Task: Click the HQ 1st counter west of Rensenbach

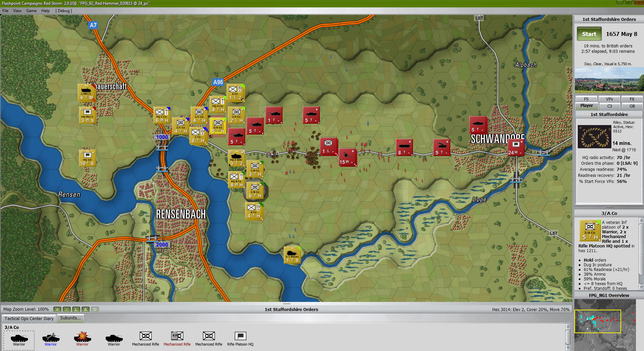Action: [x=87, y=158]
